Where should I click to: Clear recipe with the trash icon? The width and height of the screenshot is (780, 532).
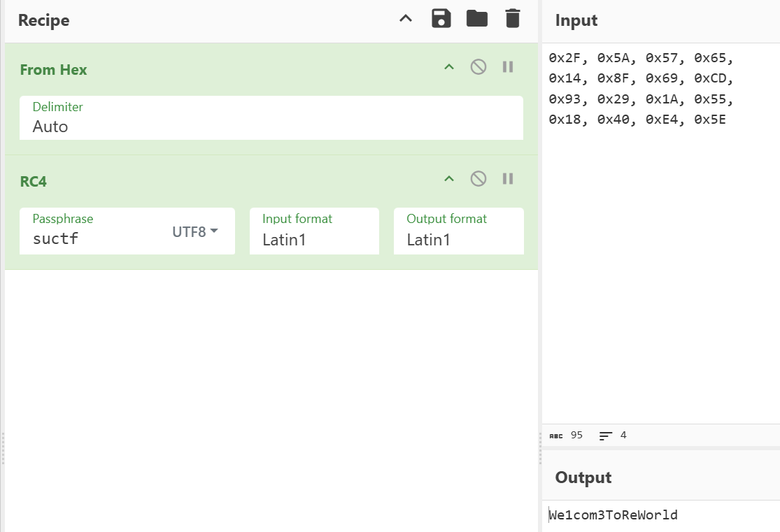click(513, 19)
